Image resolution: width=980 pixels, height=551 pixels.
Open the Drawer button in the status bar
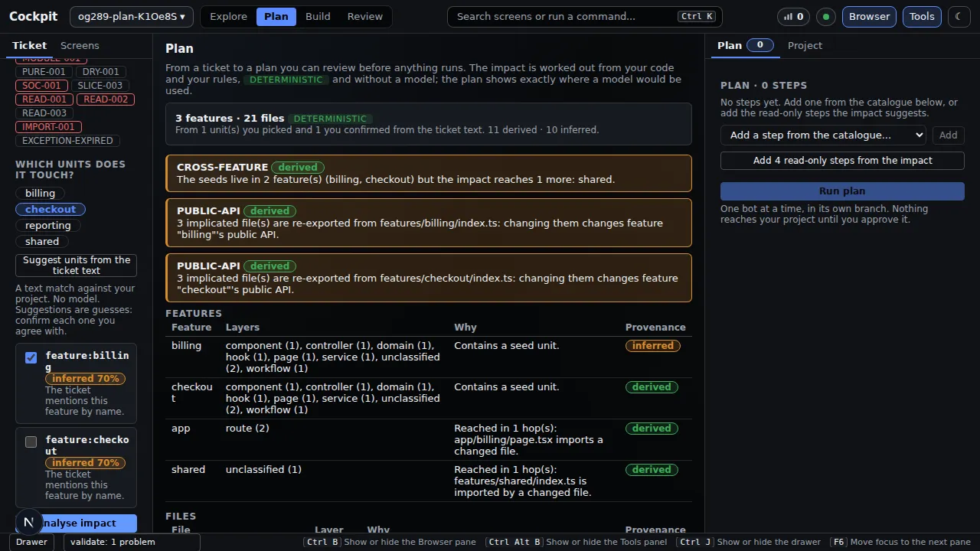click(31, 542)
